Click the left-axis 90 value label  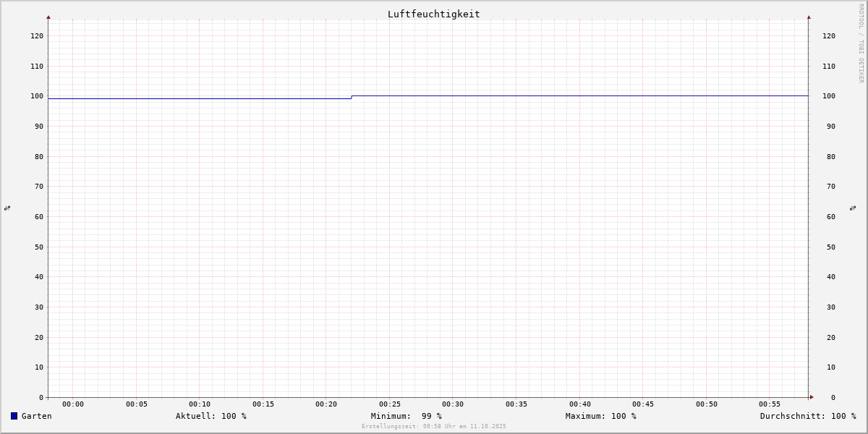(39, 126)
